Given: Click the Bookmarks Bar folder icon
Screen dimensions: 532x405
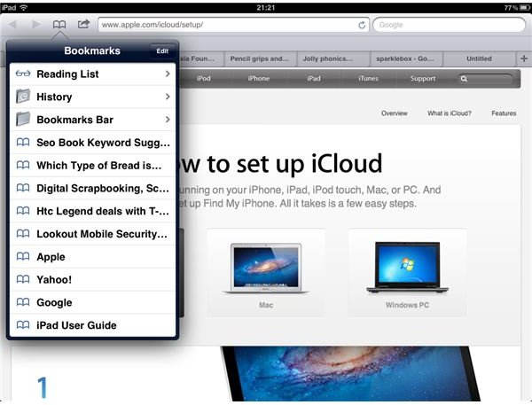Looking at the screenshot, I should 23,119.
